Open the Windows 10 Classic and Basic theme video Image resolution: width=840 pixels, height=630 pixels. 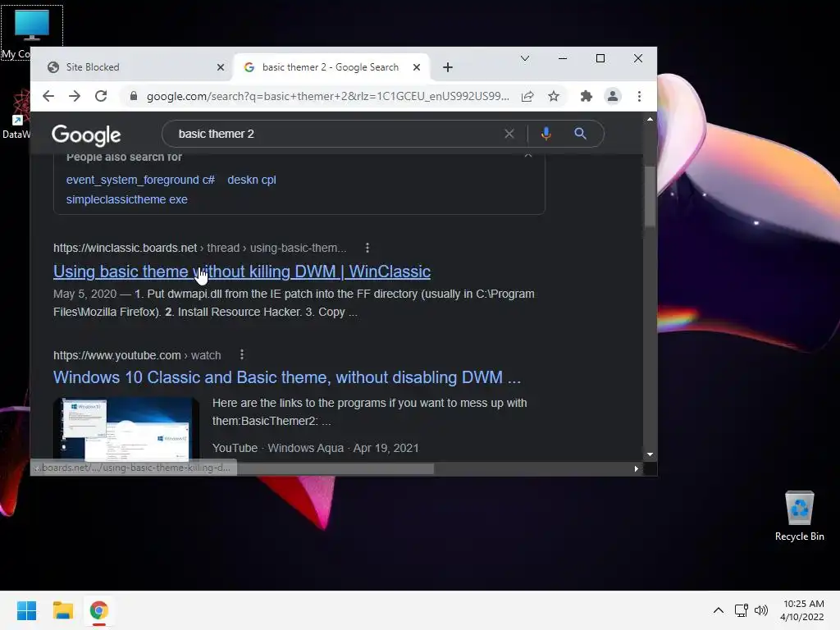click(x=287, y=377)
